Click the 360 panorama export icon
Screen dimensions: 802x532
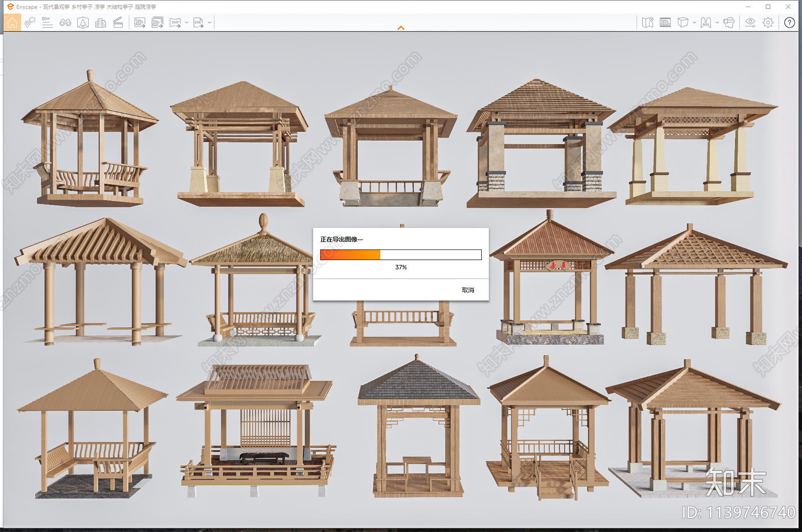click(175, 23)
